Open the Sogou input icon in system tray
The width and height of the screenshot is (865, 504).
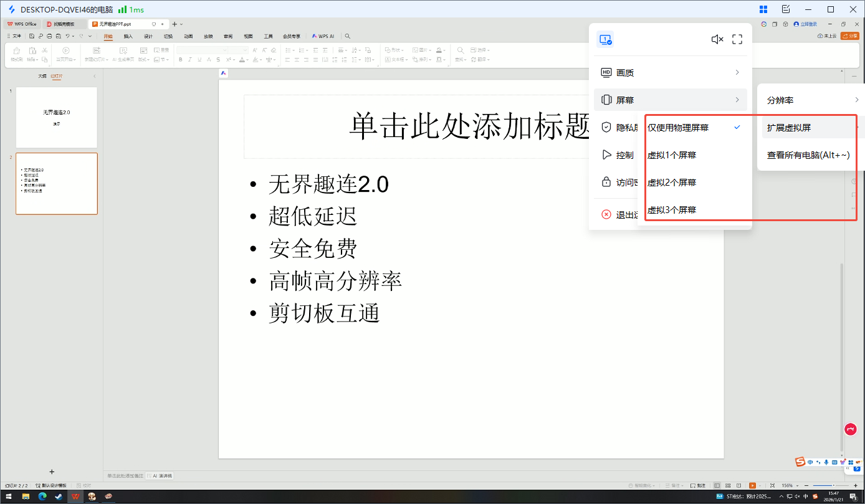point(816,497)
